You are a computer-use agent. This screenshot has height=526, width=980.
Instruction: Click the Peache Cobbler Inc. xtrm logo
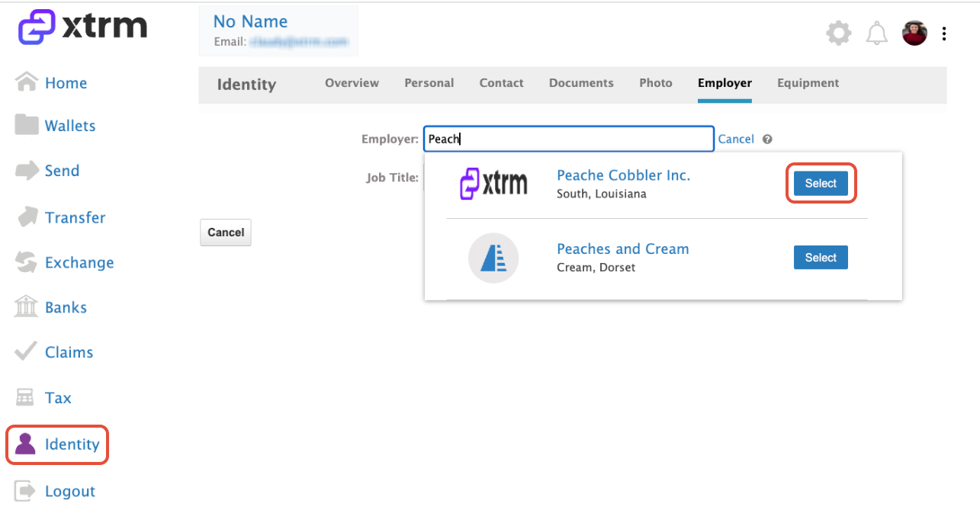493,184
